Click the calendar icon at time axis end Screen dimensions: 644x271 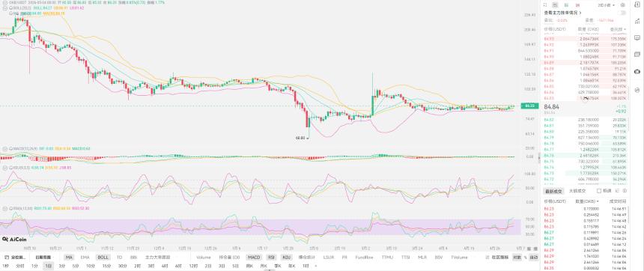pos(529,249)
